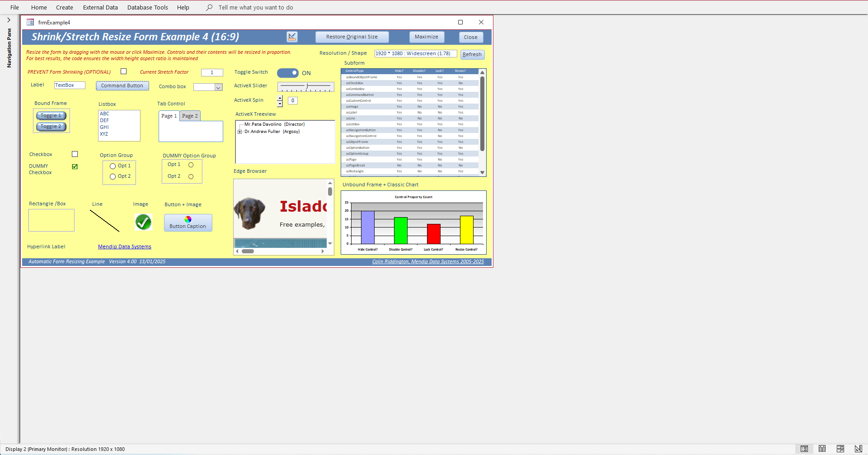Untick the DUMMY Checkbox
The height and width of the screenshot is (455, 868).
(75, 166)
